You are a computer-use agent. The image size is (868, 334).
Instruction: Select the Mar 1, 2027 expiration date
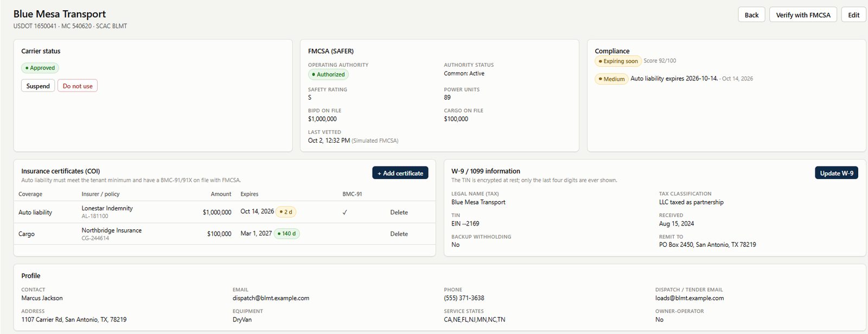(256, 234)
